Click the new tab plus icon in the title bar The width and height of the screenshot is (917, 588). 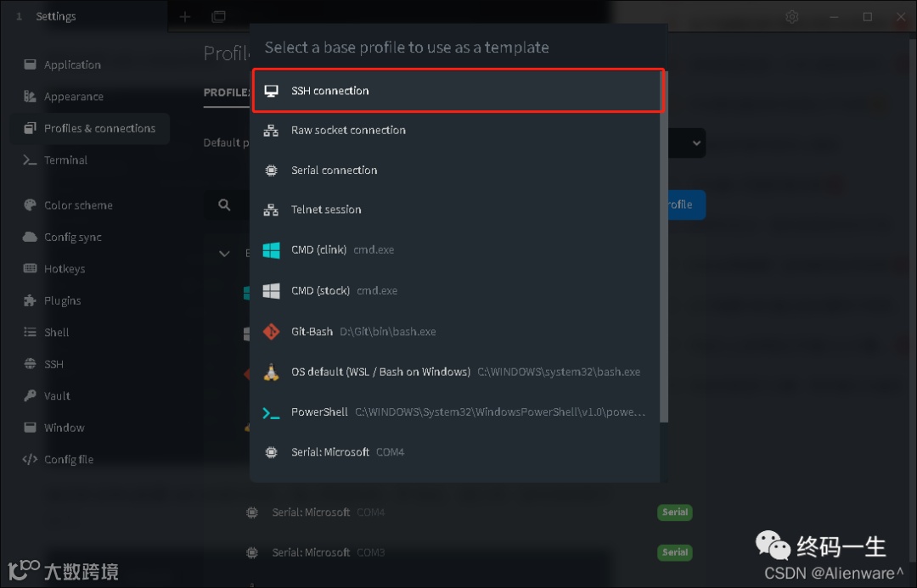[x=185, y=16]
